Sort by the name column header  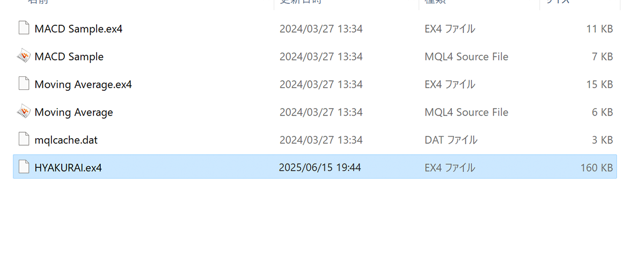click(37, 2)
